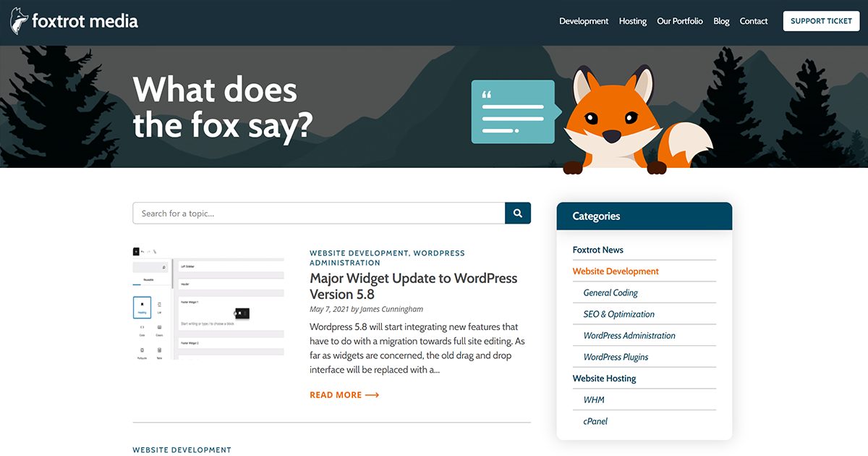The width and height of the screenshot is (868, 456).
Task: Open the WordPress Plugins subcategory
Action: [x=614, y=356]
